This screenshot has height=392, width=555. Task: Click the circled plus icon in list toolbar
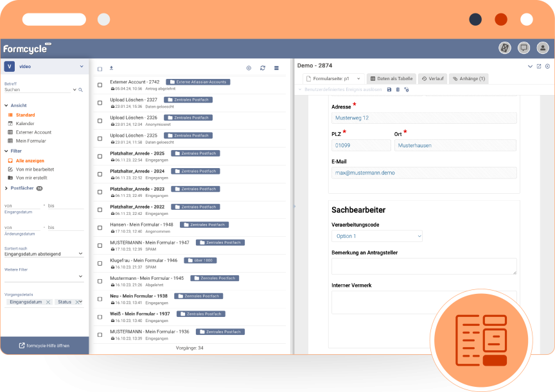pyautogui.click(x=249, y=68)
